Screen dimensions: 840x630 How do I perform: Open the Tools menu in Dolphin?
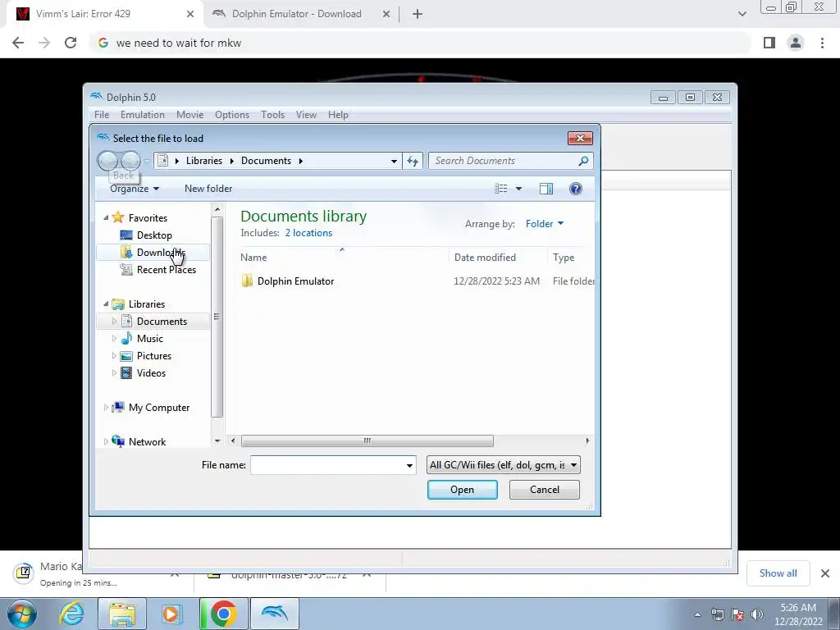point(272,115)
